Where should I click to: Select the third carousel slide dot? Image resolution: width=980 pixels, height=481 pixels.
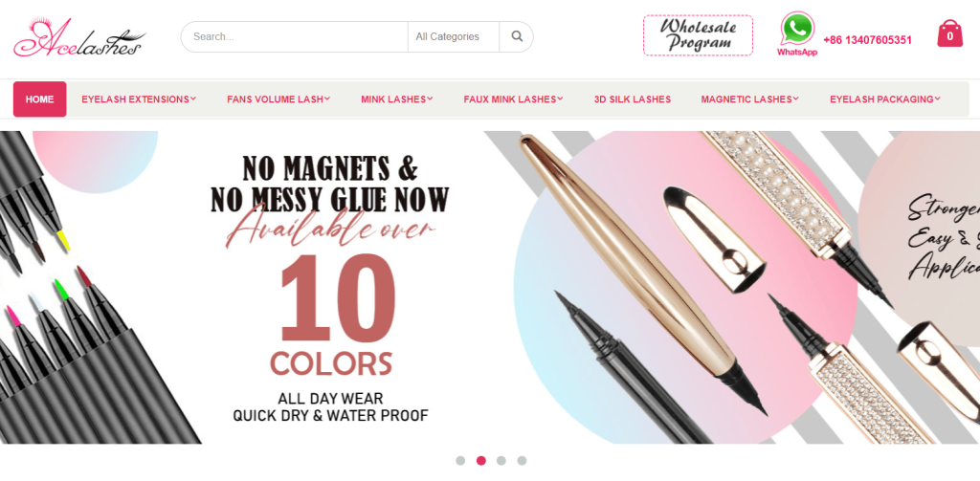click(x=501, y=461)
